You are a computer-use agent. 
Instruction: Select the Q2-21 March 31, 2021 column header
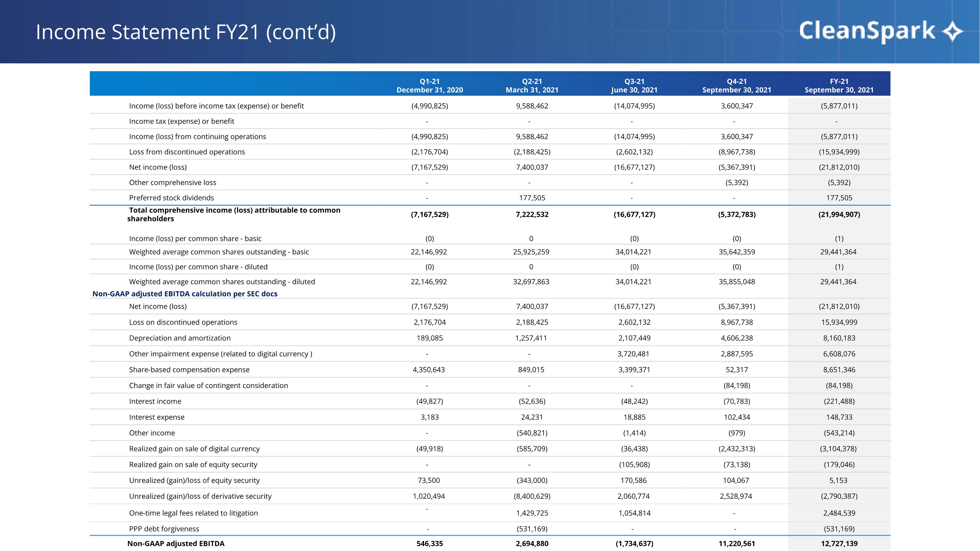(532, 86)
